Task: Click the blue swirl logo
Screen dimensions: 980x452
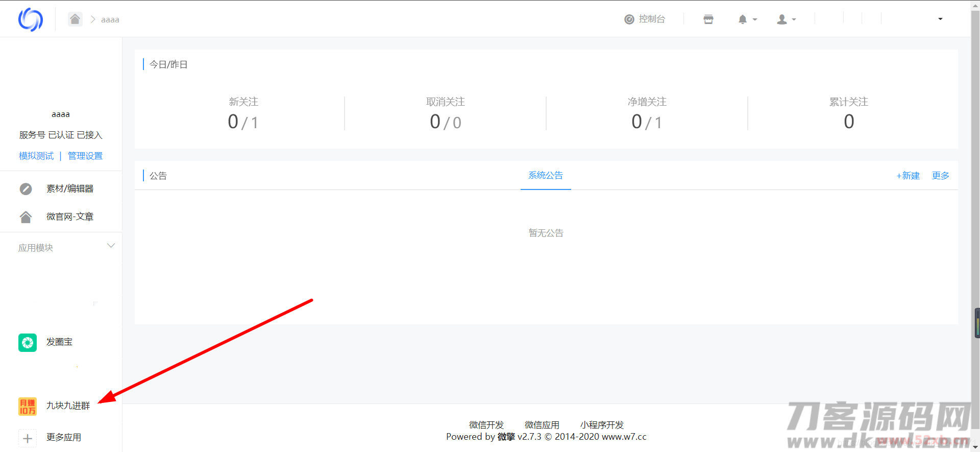Action: [31, 19]
